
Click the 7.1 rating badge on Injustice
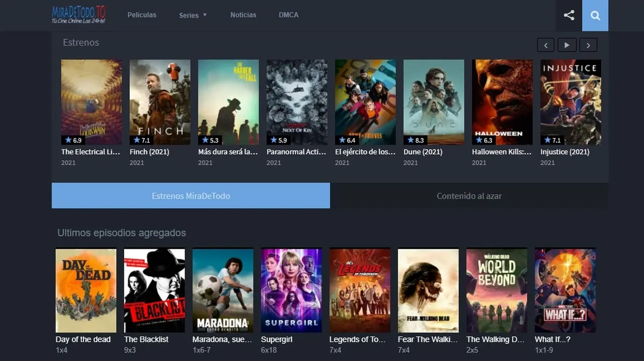click(552, 140)
